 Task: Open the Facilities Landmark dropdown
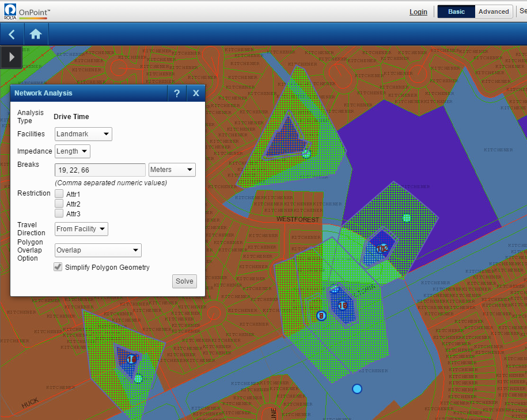coord(84,134)
